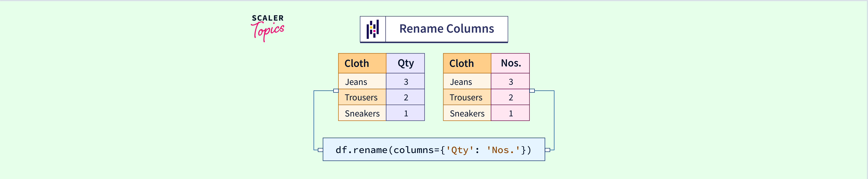Click Sneakers cell in the Qty table

pos(362,113)
